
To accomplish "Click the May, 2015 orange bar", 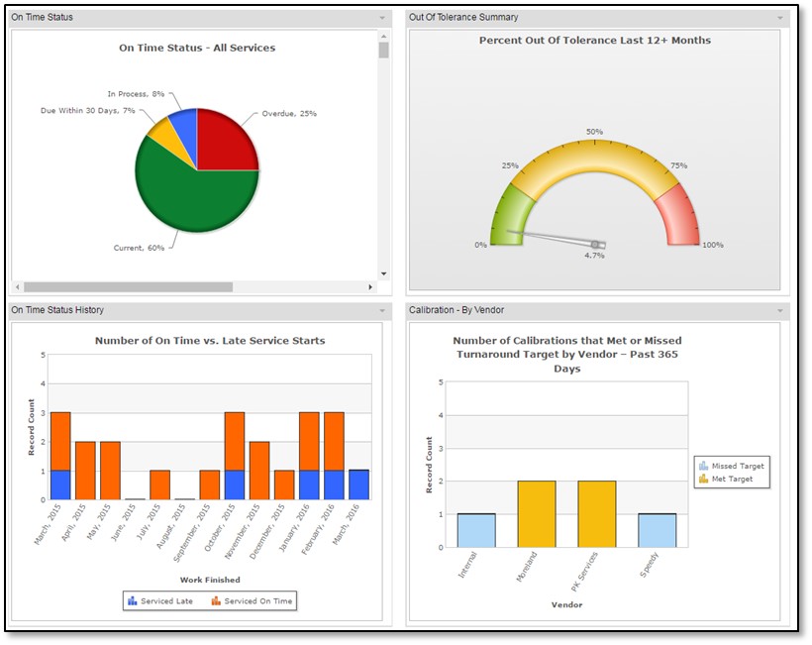I will coord(110,471).
